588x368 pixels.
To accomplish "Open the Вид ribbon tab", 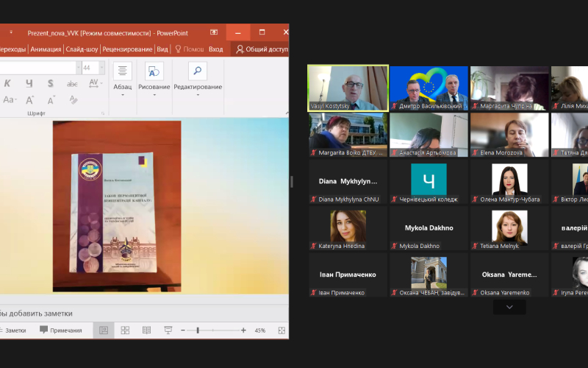I will (x=162, y=49).
